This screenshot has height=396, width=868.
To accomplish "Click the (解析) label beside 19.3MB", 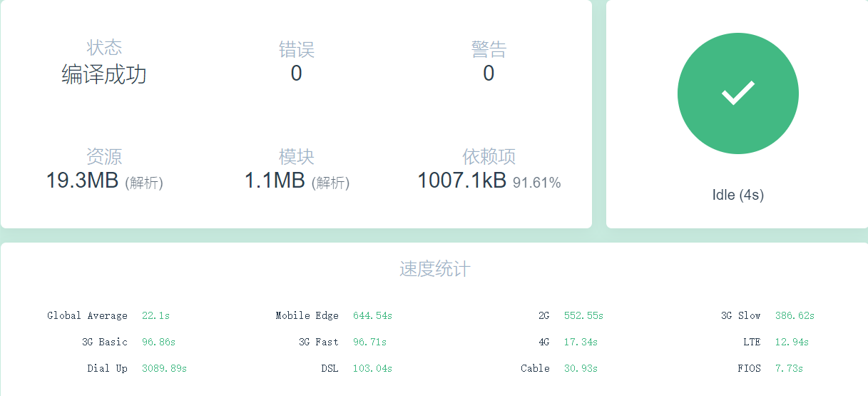I will (x=144, y=183).
